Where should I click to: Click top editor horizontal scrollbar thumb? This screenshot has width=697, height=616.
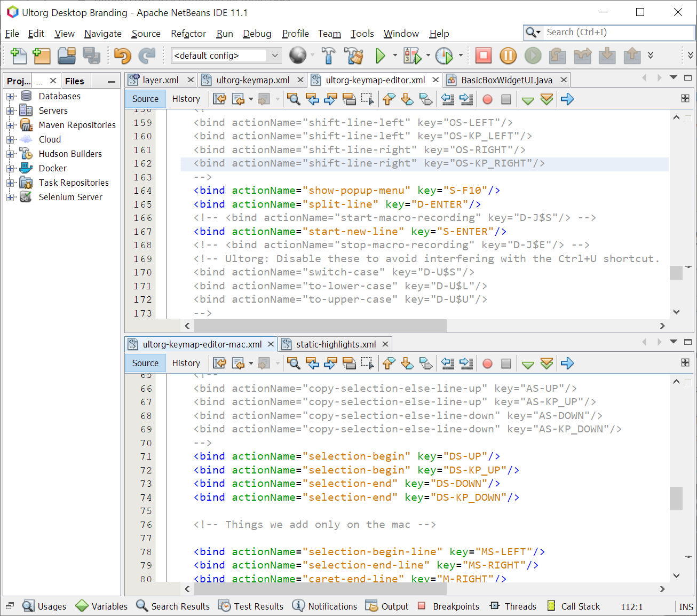click(320, 326)
